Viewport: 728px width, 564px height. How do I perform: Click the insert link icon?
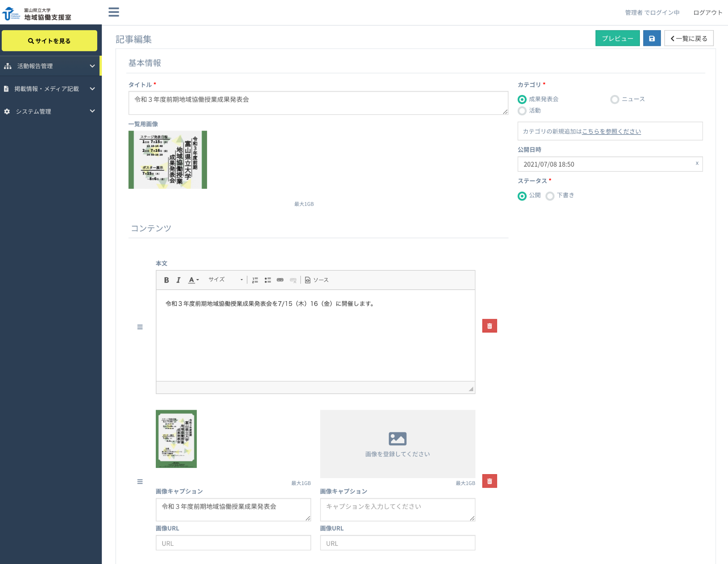pyautogui.click(x=280, y=280)
